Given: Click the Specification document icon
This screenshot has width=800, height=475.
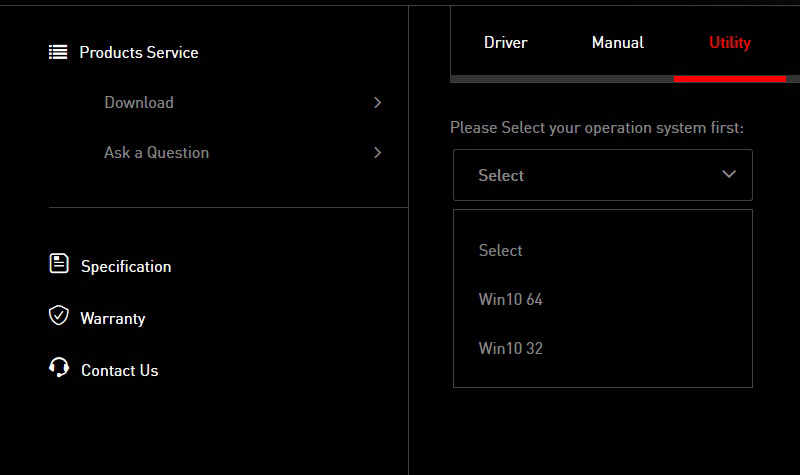Looking at the screenshot, I should pos(59,264).
